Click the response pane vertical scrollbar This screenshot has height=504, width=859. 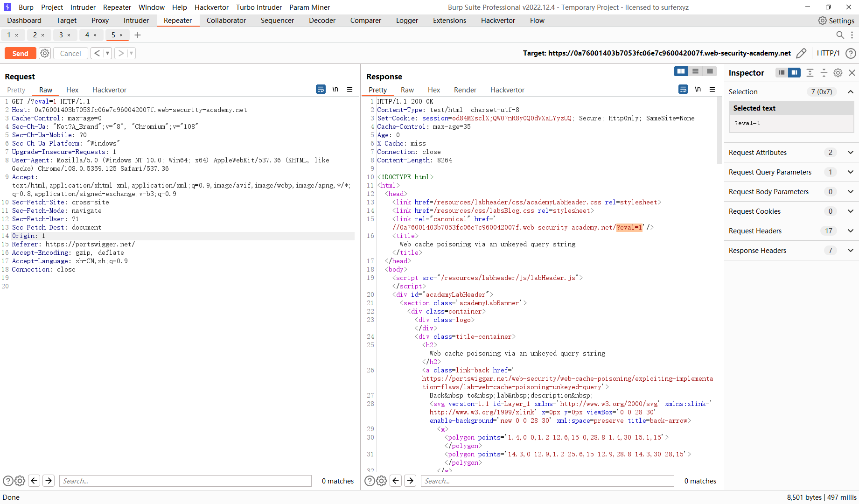(x=719, y=131)
